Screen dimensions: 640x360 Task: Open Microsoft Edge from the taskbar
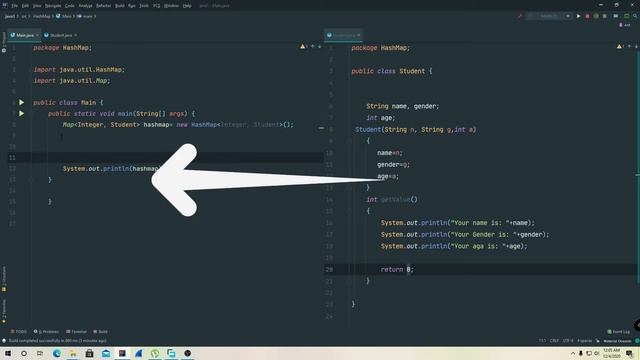click(x=57, y=353)
